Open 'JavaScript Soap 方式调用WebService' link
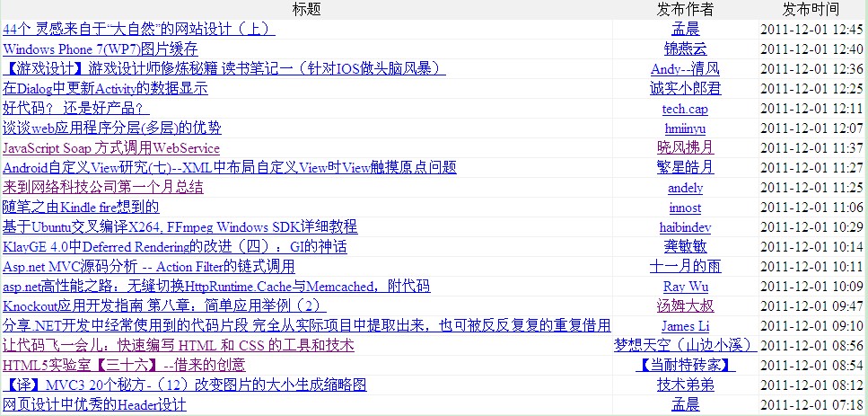Screen dimensions: 868x416 111,148
